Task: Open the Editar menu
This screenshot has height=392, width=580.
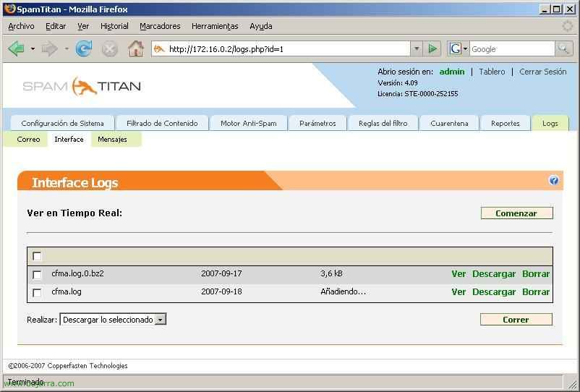Action: (56, 26)
